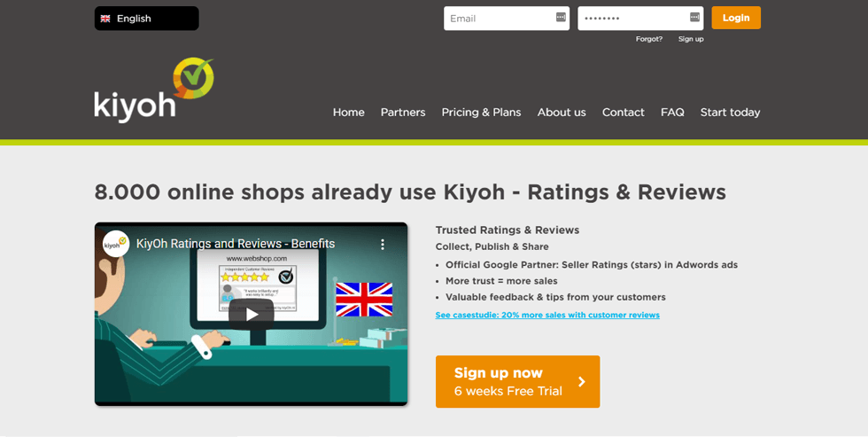
Task: Click Sign up now free trial button
Action: coord(517,382)
